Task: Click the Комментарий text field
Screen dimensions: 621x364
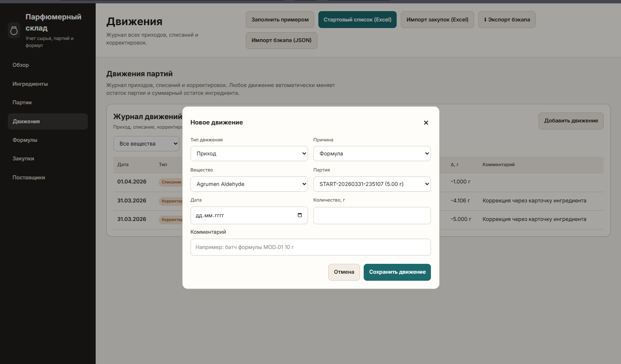Action: [x=310, y=247]
